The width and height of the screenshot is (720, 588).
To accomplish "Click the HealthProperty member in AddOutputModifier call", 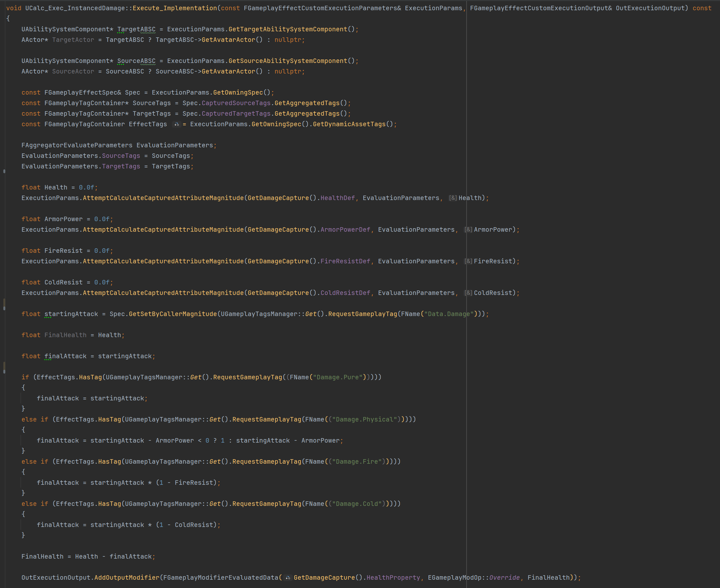I will tap(393, 578).
